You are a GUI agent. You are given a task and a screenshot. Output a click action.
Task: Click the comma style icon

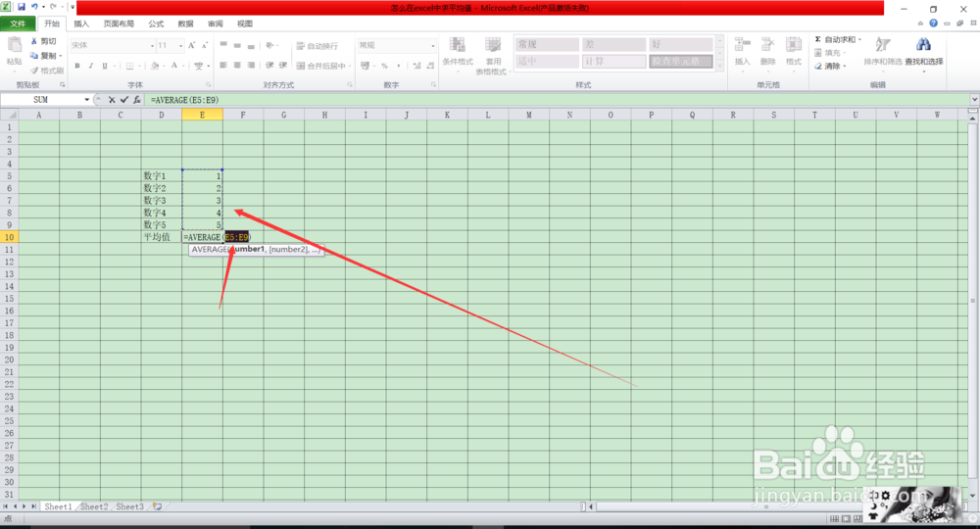pos(399,66)
